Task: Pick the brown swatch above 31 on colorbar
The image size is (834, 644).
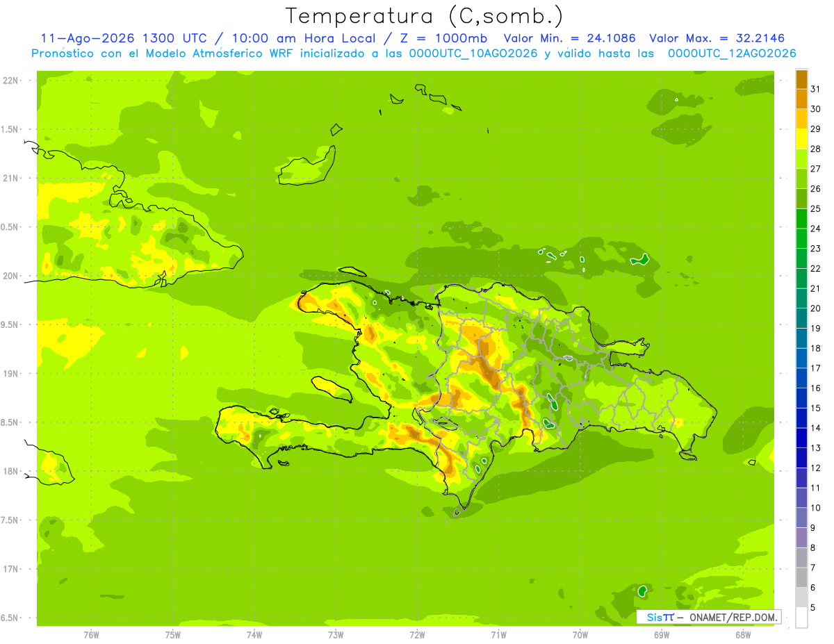Action: [802, 79]
